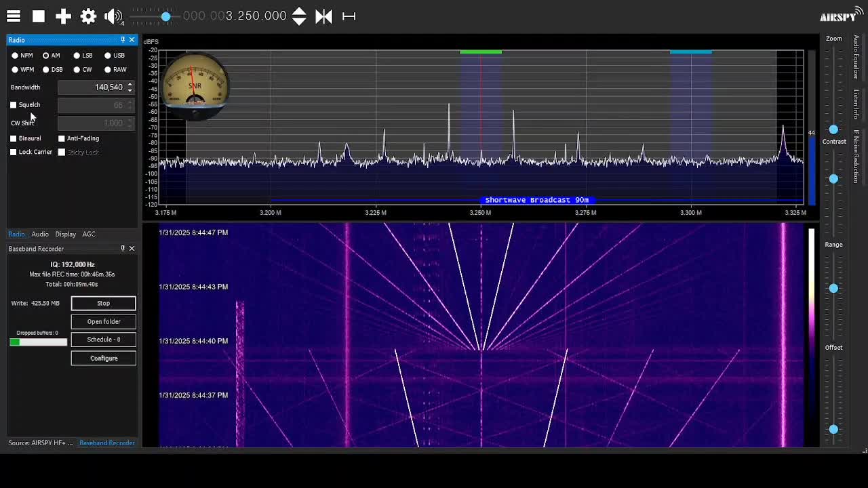Increase Bandwidth with the up arrow
Screen dimensions: 868x488
pos(130,84)
